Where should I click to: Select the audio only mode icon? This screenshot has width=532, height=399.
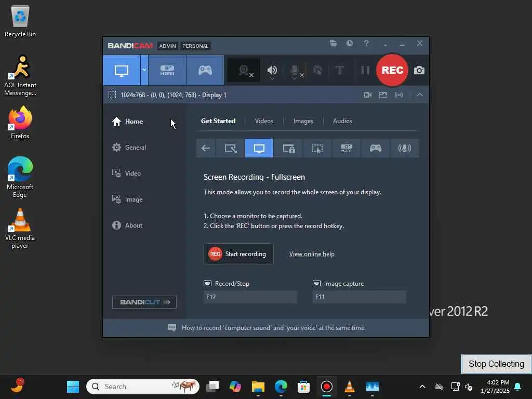pos(404,148)
